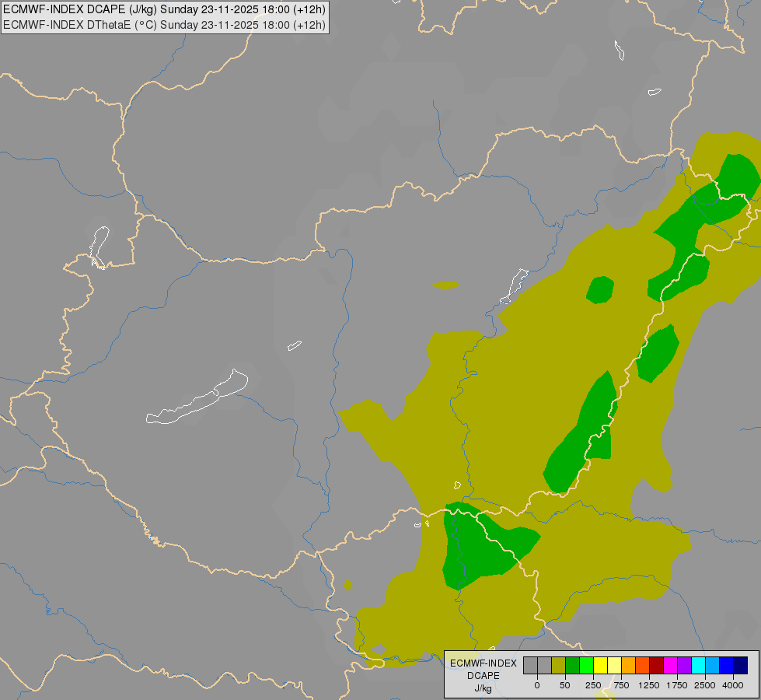The image size is (761, 700).
Task: Click the ECMWF-INDEX DThetaE (°C) title line
Action: 165,25
